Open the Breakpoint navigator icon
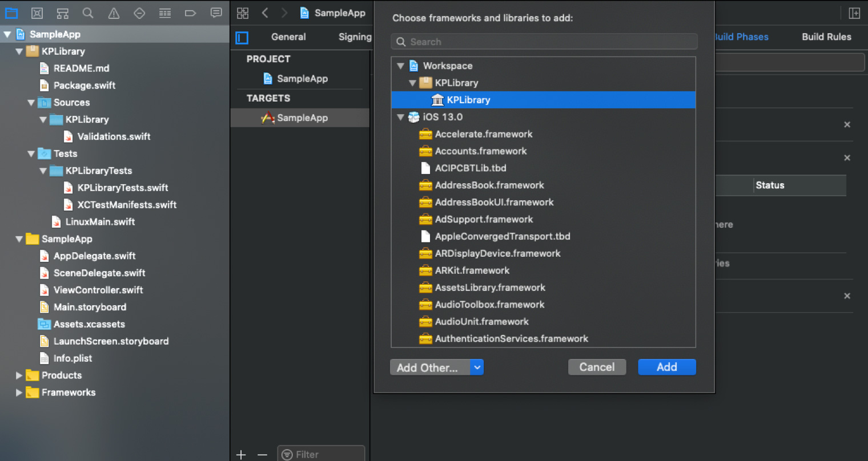This screenshot has height=461, width=868. pyautogui.click(x=191, y=13)
